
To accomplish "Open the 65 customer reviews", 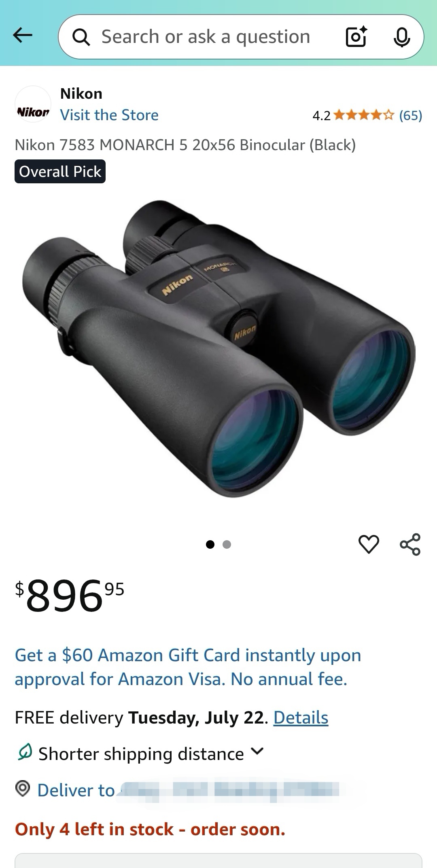I will click(410, 116).
